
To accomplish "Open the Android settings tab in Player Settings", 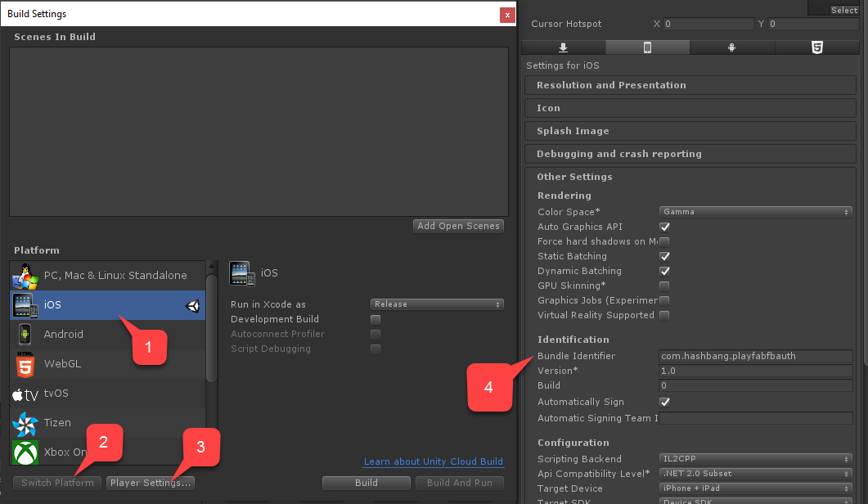I will click(732, 47).
